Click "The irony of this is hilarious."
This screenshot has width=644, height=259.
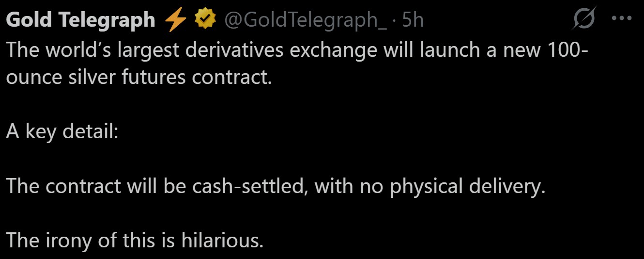point(135,241)
